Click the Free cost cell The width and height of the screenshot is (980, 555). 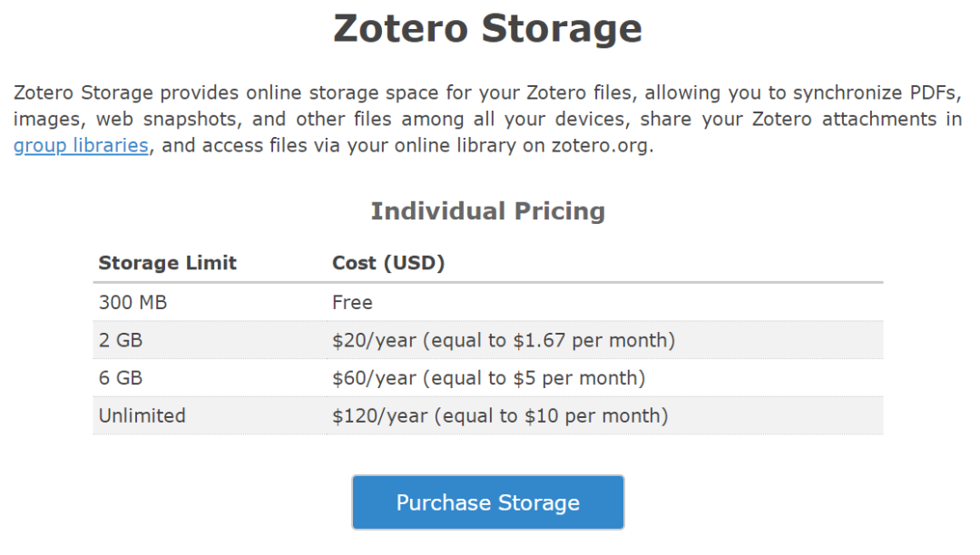pyautogui.click(x=352, y=303)
